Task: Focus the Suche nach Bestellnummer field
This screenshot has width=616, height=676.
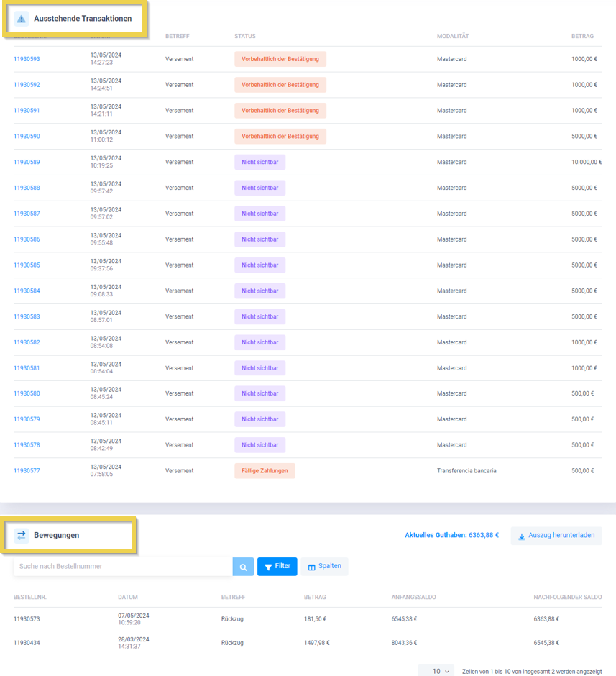Action: 122,567
